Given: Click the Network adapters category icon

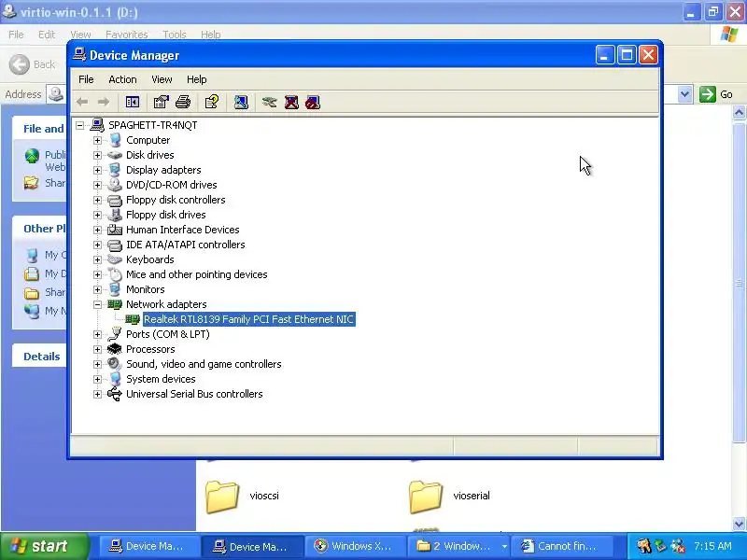Looking at the screenshot, I should pos(114,304).
